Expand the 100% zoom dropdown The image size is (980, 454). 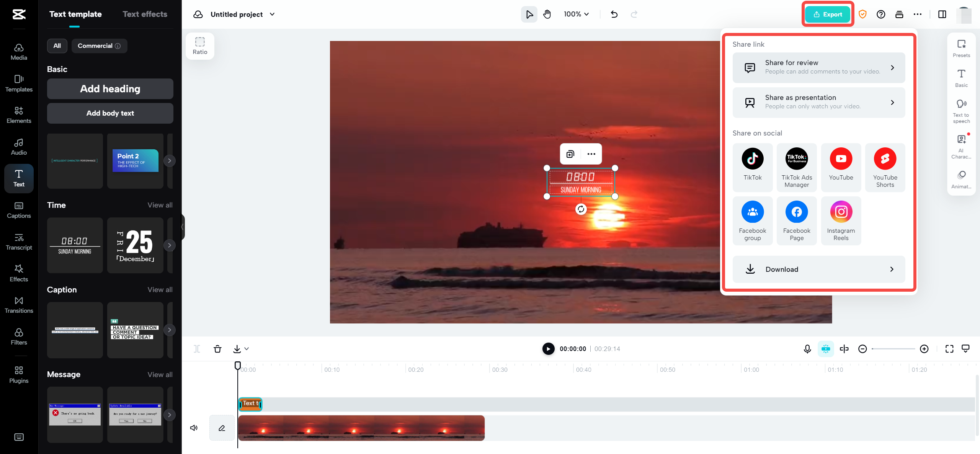tap(576, 15)
